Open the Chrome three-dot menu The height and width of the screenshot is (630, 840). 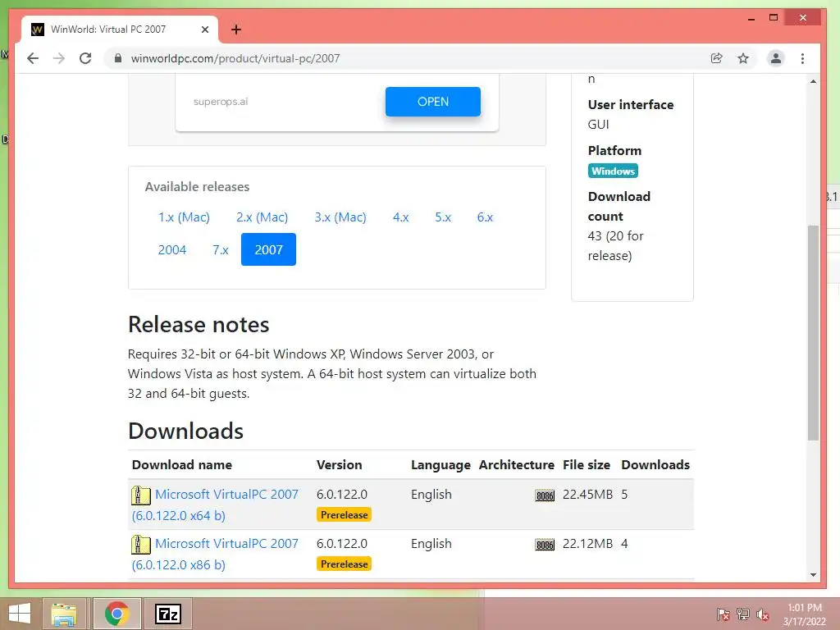[x=802, y=58]
